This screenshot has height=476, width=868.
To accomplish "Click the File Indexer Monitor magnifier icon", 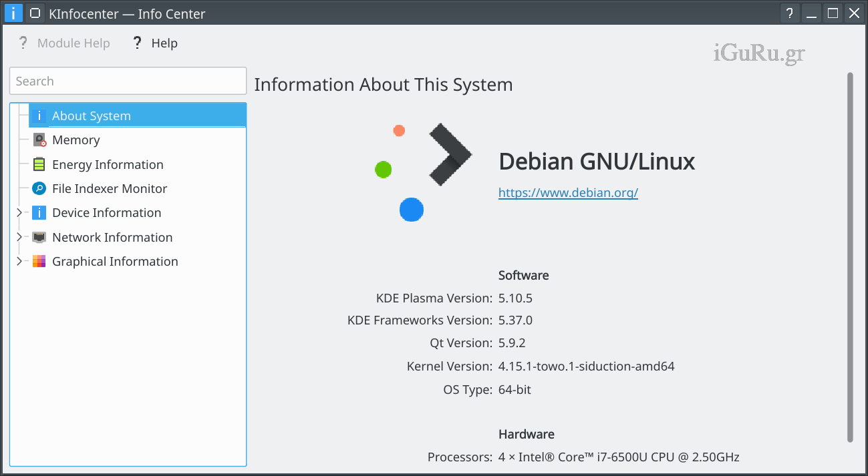I will pyautogui.click(x=39, y=188).
